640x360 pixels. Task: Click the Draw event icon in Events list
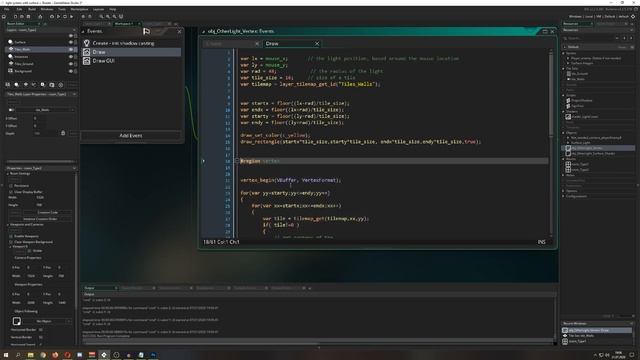point(87,52)
